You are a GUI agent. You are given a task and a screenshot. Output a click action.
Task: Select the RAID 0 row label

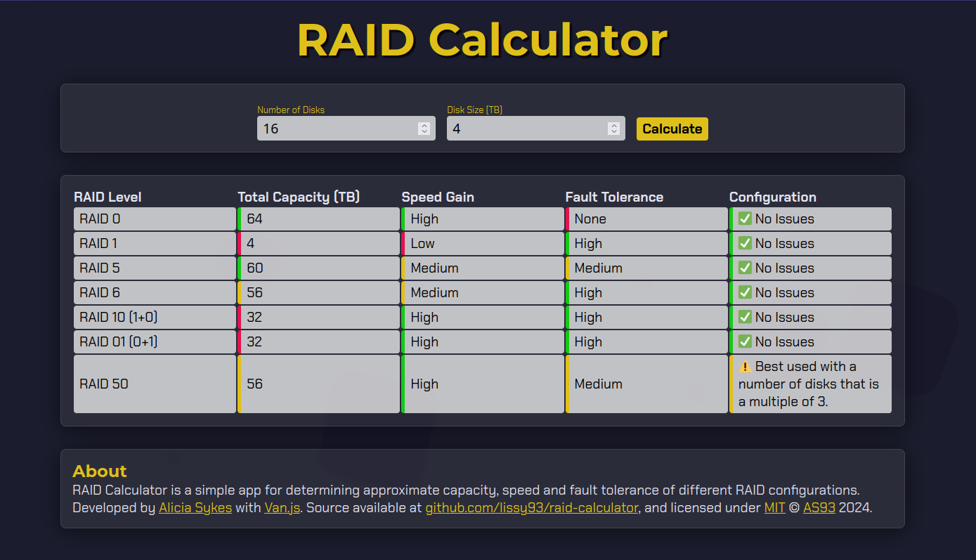point(98,219)
